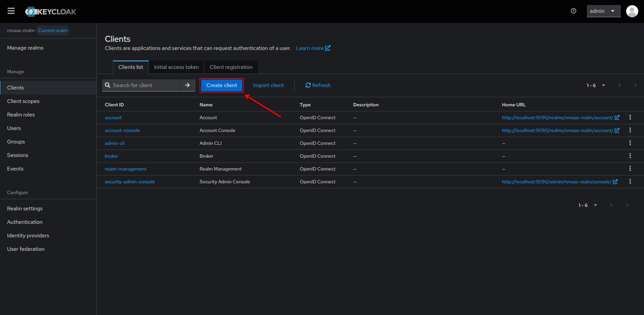Image resolution: width=644 pixels, height=315 pixels.
Task: Open the top 1-6 pagination dropdown
Action: tap(596, 85)
